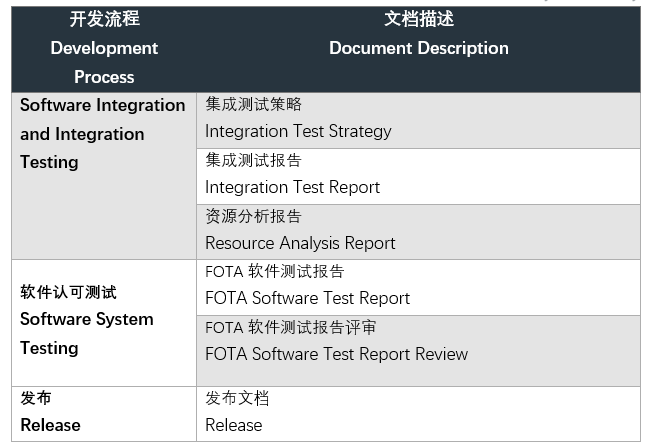Click the Development Process header cell

coord(104,49)
